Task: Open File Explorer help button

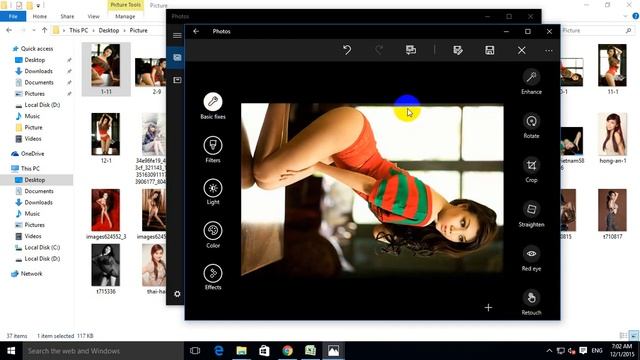Action: click(x=636, y=16)
